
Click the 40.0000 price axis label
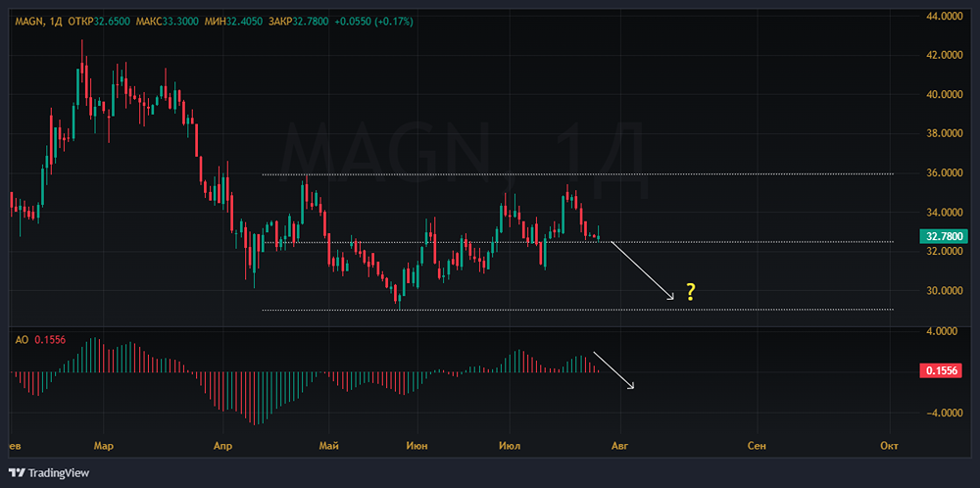click(945, 94)
